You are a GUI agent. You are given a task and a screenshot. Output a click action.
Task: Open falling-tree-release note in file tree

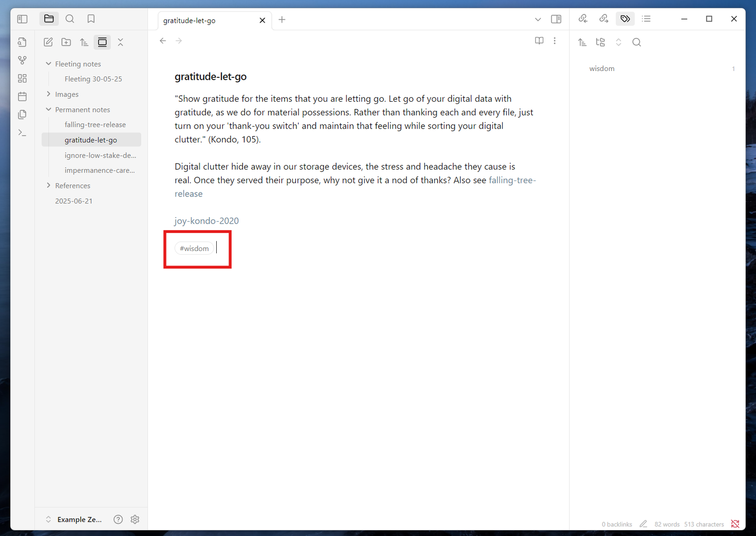coord(95,125)
